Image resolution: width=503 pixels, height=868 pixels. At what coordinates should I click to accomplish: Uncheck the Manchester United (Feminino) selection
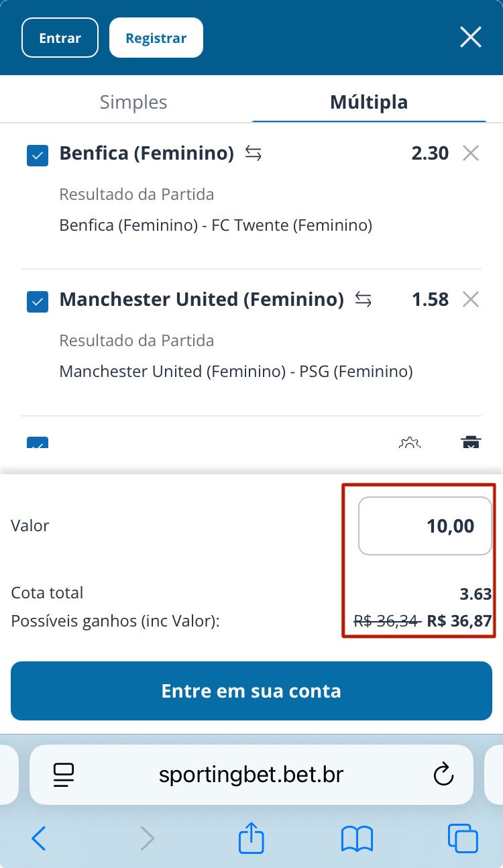38,302
